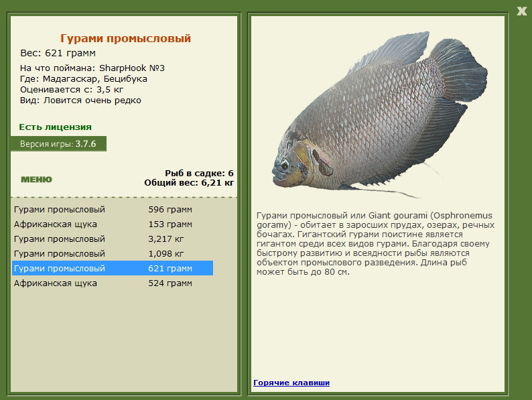Select the Гурами промысловый 1,098 кг row
The image size is (532, 400).
113,253
